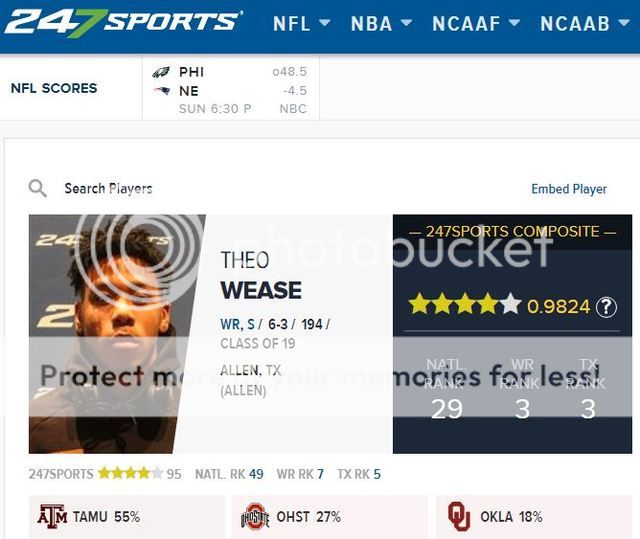The height and width of the screenshot is (539, 640).
Task: Open the NCAAF dropdown menu
Action: (476, 23)
